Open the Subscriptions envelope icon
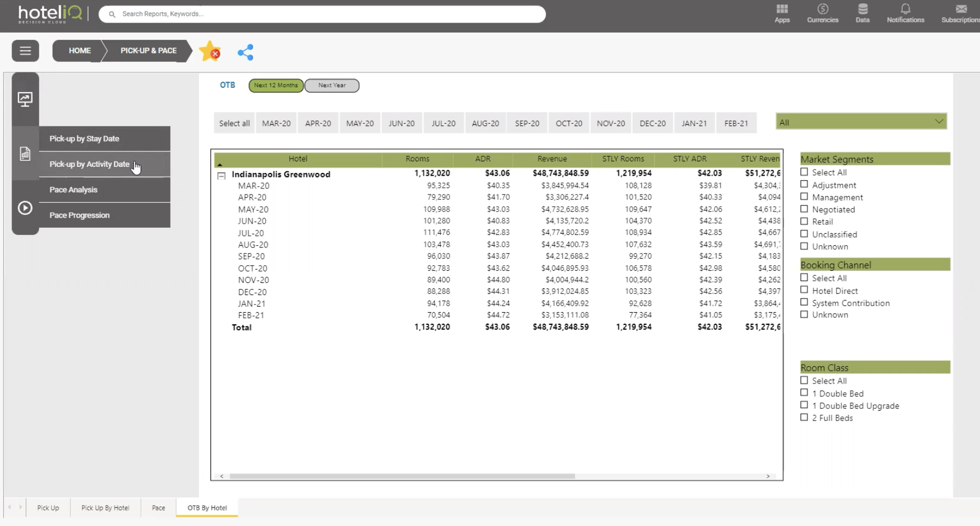980x526 pixels. (x=961, y=9)
